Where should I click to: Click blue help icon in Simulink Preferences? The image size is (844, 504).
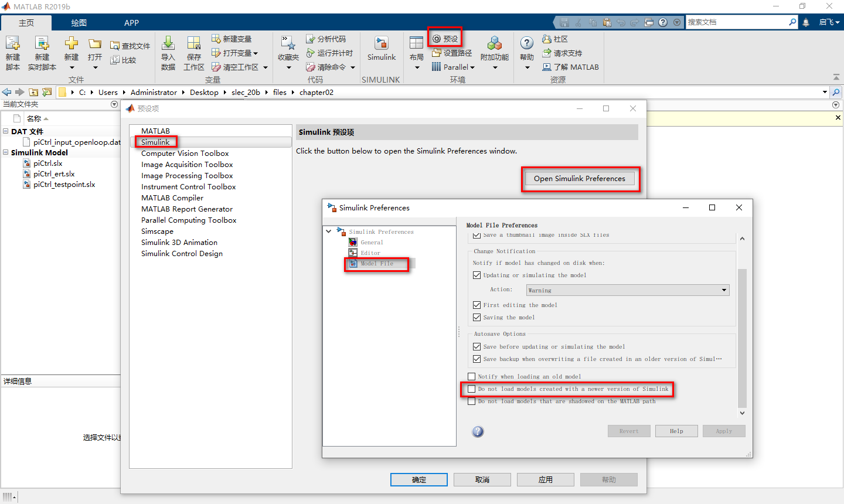(x=478, y=431)
